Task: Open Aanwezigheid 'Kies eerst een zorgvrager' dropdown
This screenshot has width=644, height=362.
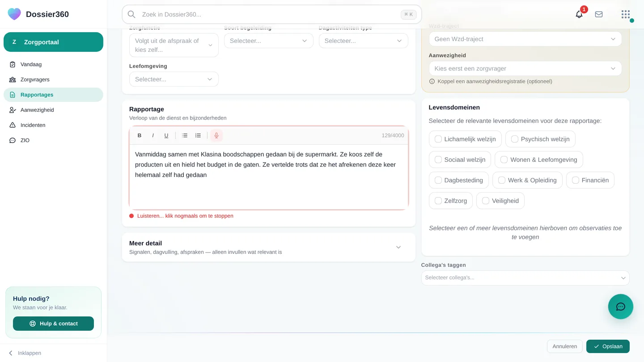Action: pos(525,68)
